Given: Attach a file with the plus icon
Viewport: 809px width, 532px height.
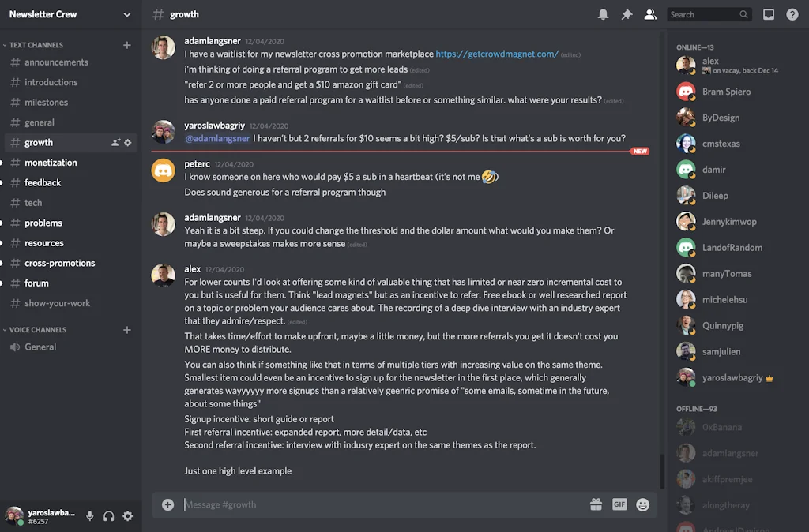Looking at the screenshot, I should click(167, 504).
